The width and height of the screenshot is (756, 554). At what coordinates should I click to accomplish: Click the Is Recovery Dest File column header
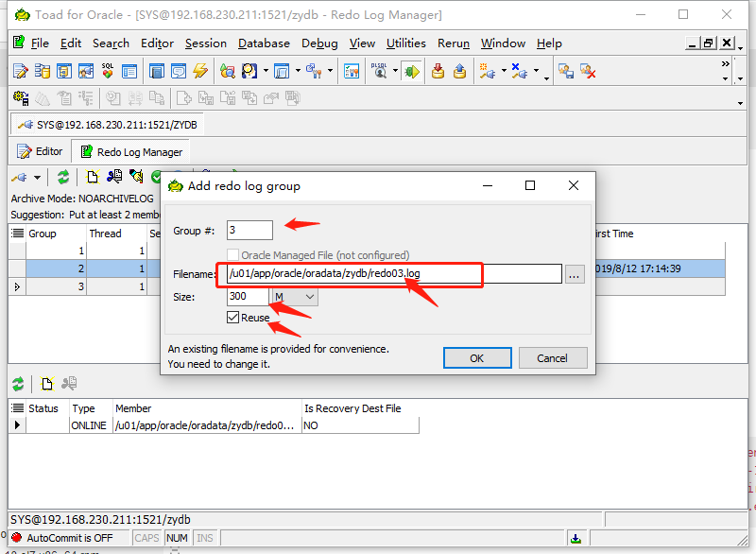point(352,408)
